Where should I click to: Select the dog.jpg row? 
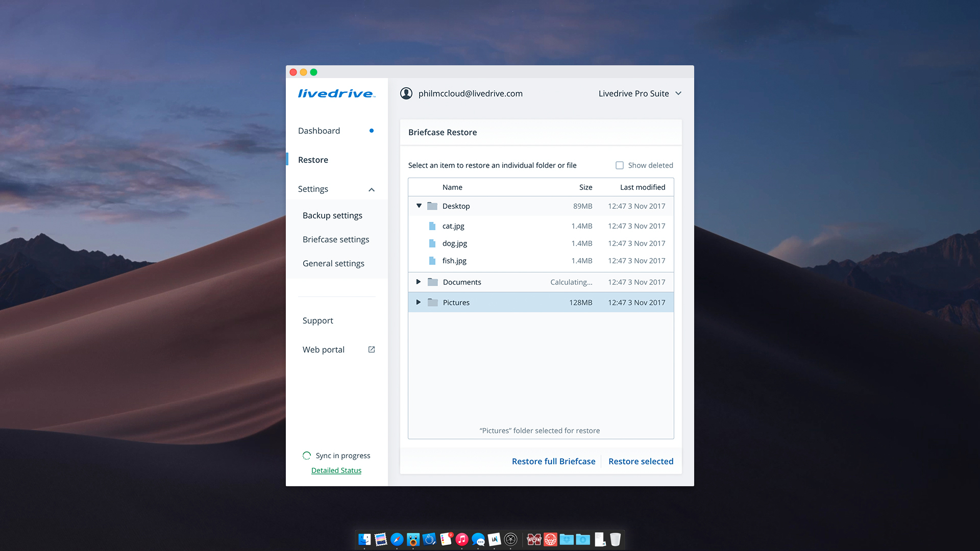[541, 243]
